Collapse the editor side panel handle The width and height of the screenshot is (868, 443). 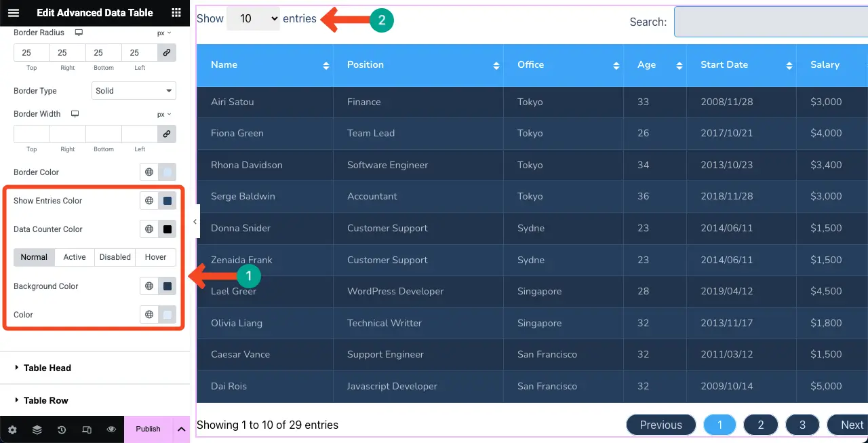[x=195, y=222]
